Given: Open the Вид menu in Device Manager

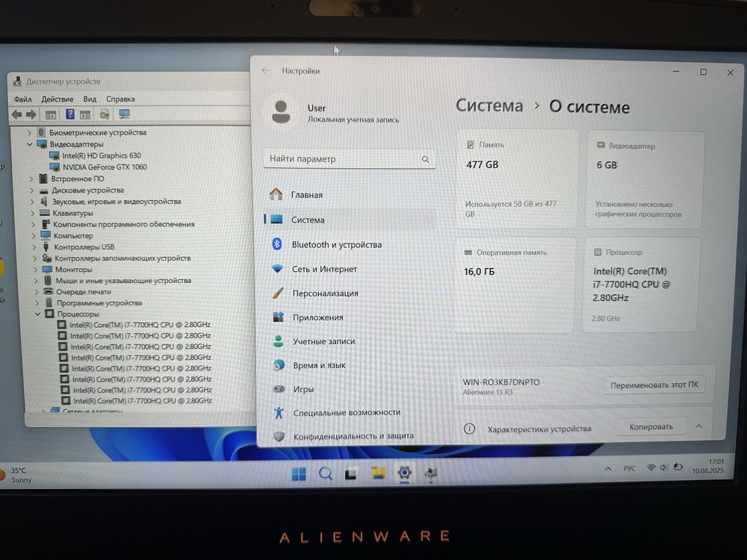Looking at the screenshot, I should pos(90,99).
